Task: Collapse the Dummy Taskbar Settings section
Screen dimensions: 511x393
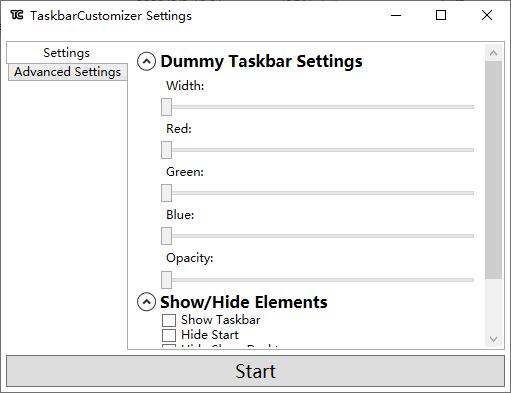Action: pos(146,62)
